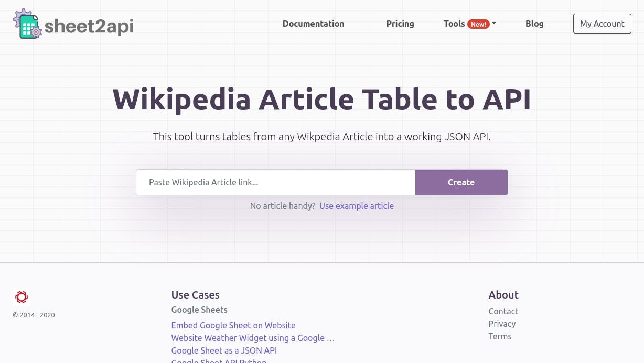Viewport: 644px width, 363px height.
Task: Click the Google Sheets subheading
Action: [x=199, y=310]
